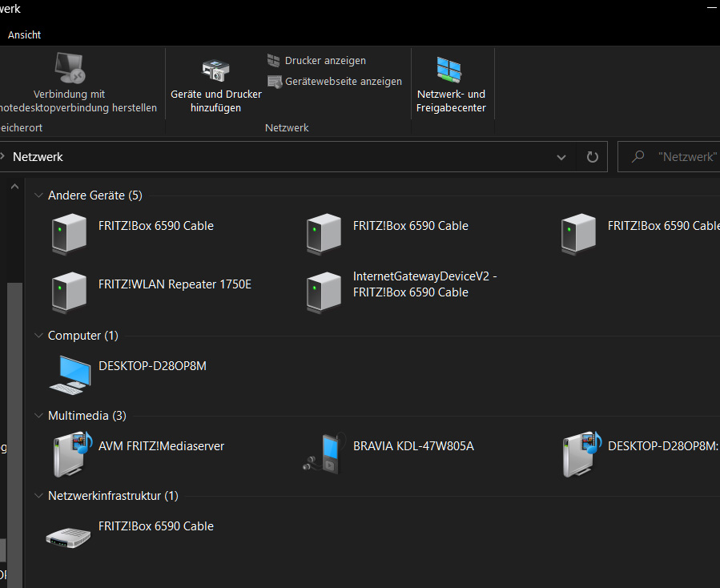Click the Multimedia (3) group header
The width and height of the screenshot is (720, 588).
click(86, 415)
